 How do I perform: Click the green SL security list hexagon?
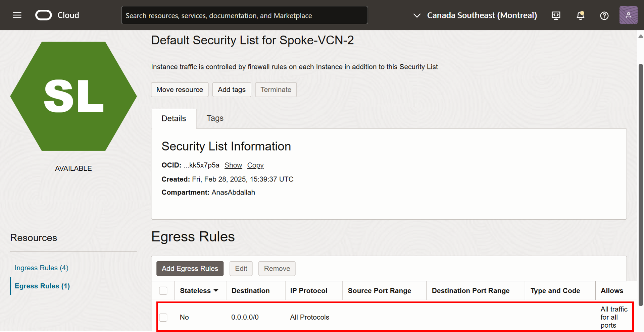pyautogui.click(x=73, y=96)
